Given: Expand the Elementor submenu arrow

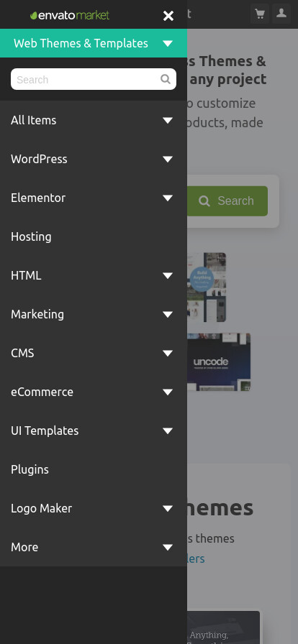Looking at the screenshot, I should coord(168,198).
